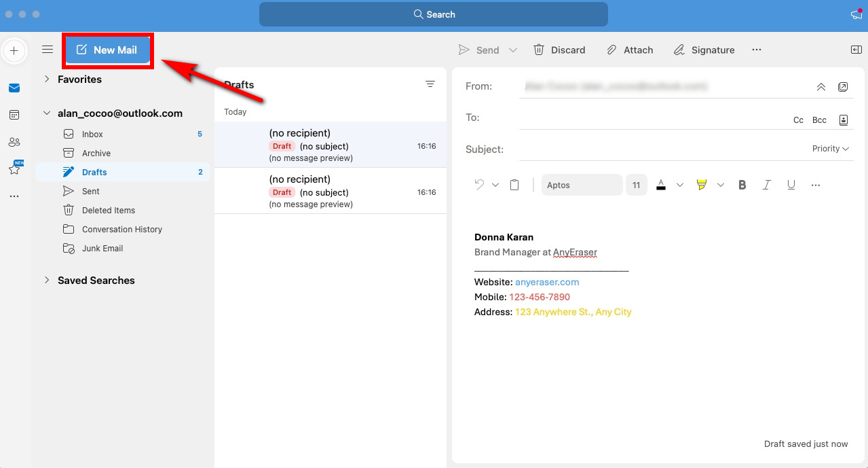
Task: Open the People contacts view
Action: tap(14, 142)
